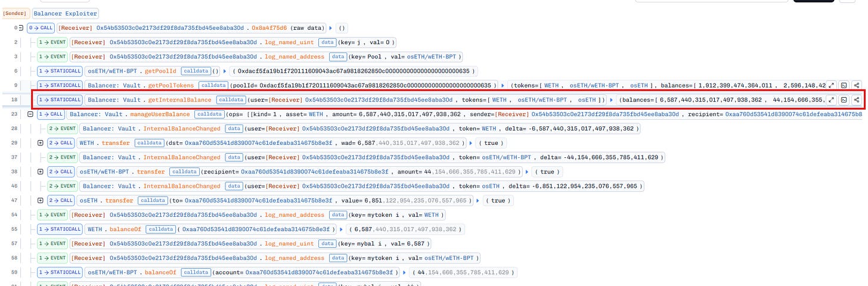The height and width of the screenshot is (286, 868).
Task: Click the '(raw data)' text on the root call row
Action: 308,28
